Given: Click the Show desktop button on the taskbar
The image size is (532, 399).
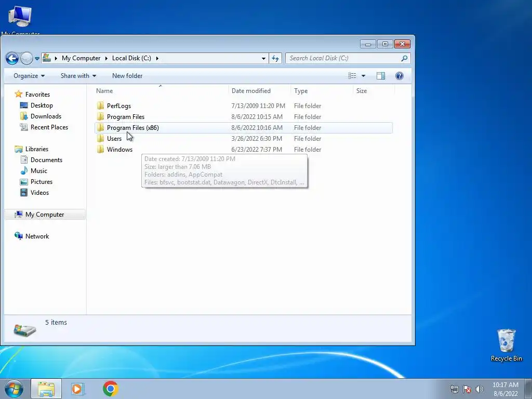Looking at the screenshot, I should (x=528, y=389).
